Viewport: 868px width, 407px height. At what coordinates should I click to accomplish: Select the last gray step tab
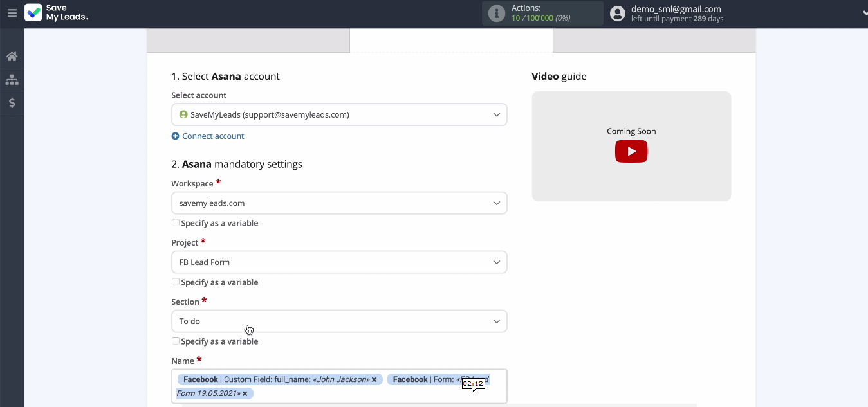[x=654, y=41]
